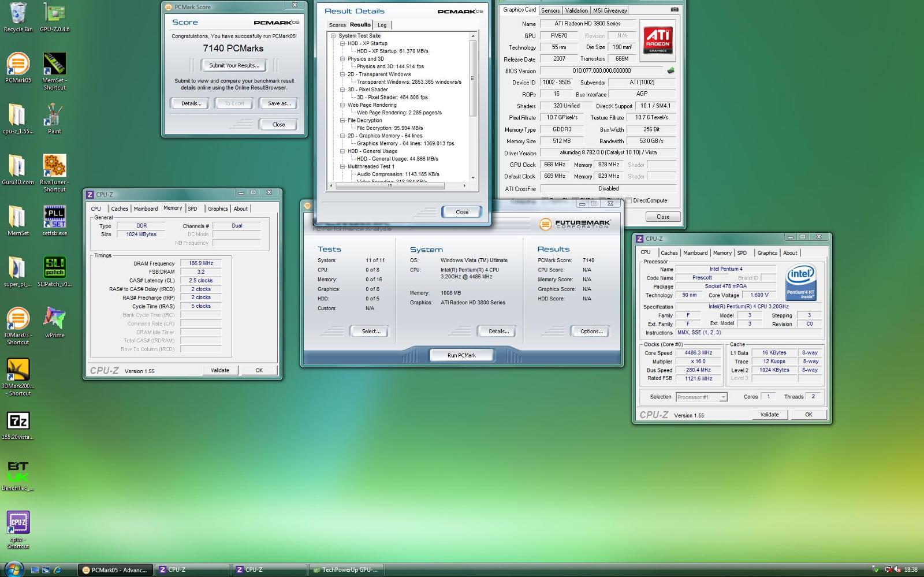Click the muted volume tray icon
The width and height of the screenshot is (924, 577).
coord(898,570)
